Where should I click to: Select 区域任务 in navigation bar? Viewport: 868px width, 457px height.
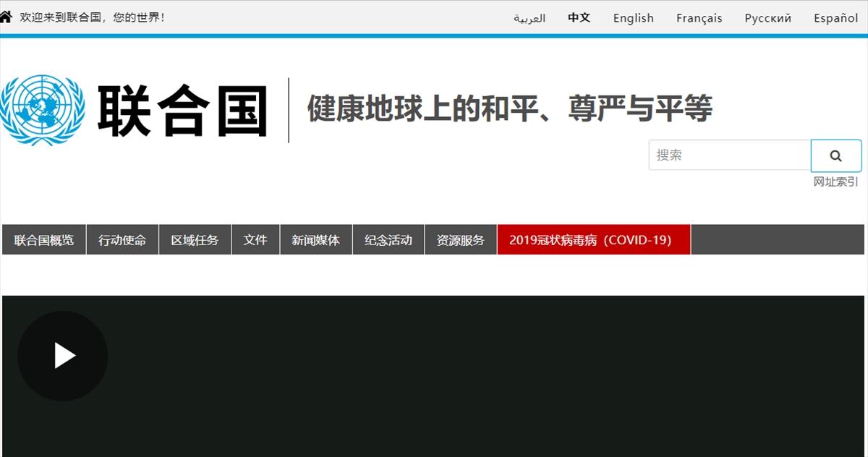click(x=195, y=240)
